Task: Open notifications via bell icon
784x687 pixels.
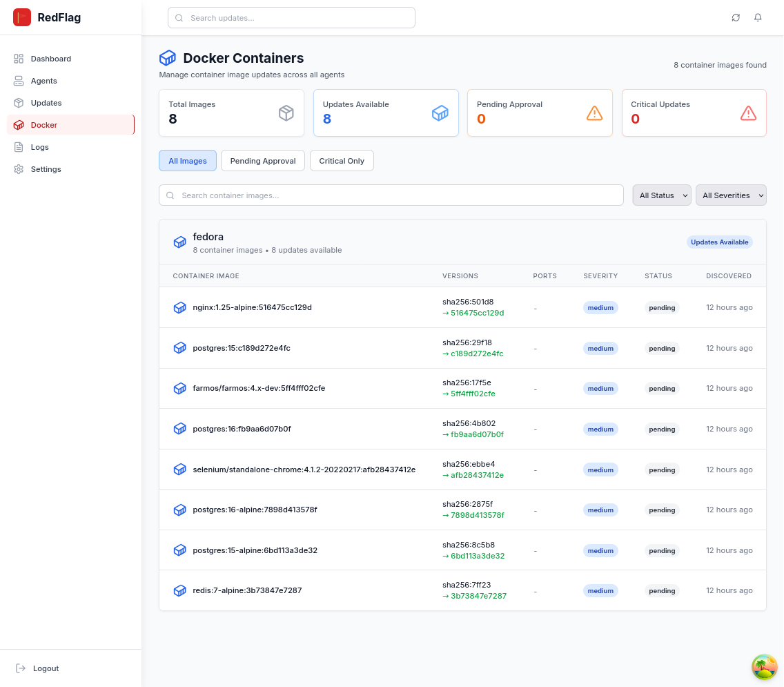Action: [x=758, y=17]
